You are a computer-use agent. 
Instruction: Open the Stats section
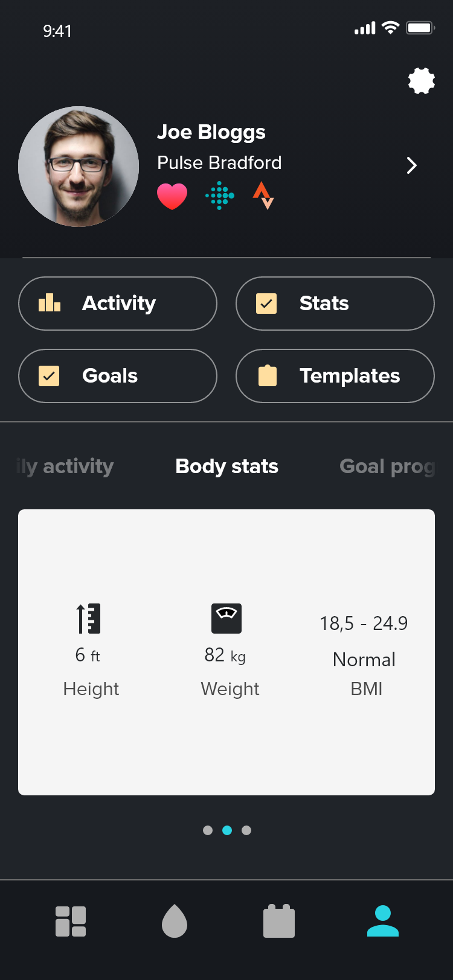335,304
